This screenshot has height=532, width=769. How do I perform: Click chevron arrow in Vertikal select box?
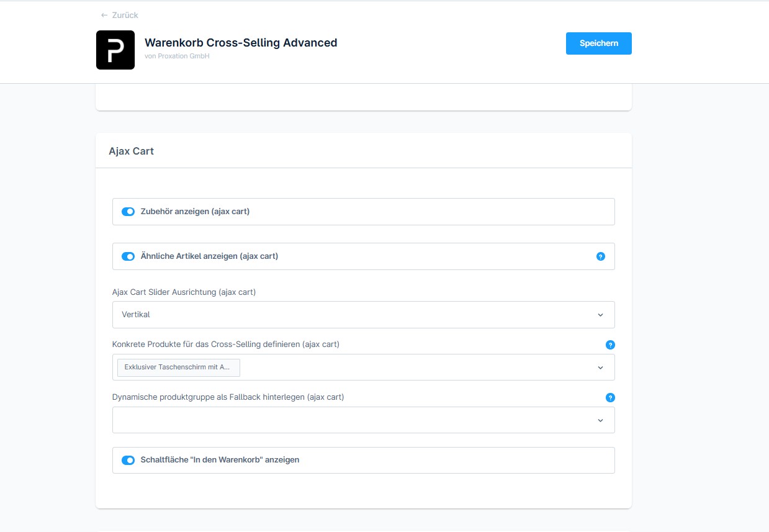[x=600, y=315]
